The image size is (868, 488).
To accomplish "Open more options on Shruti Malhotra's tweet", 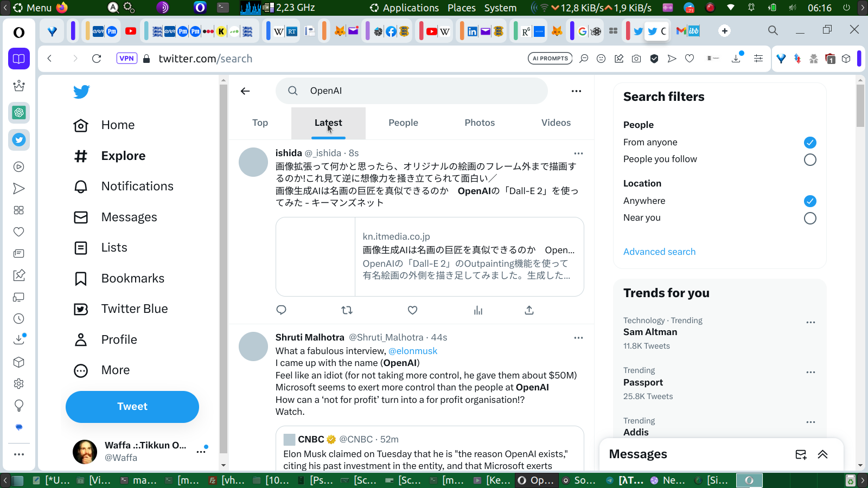I will [578, 338].
